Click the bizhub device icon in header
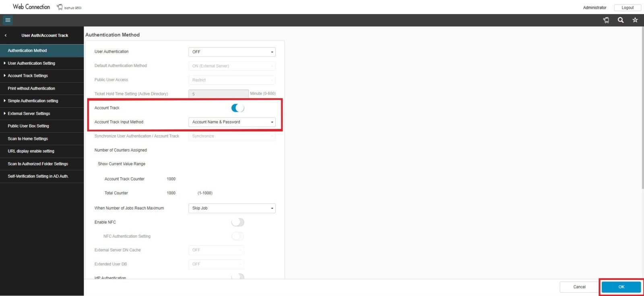644x296 pixels. pos(60,7)
